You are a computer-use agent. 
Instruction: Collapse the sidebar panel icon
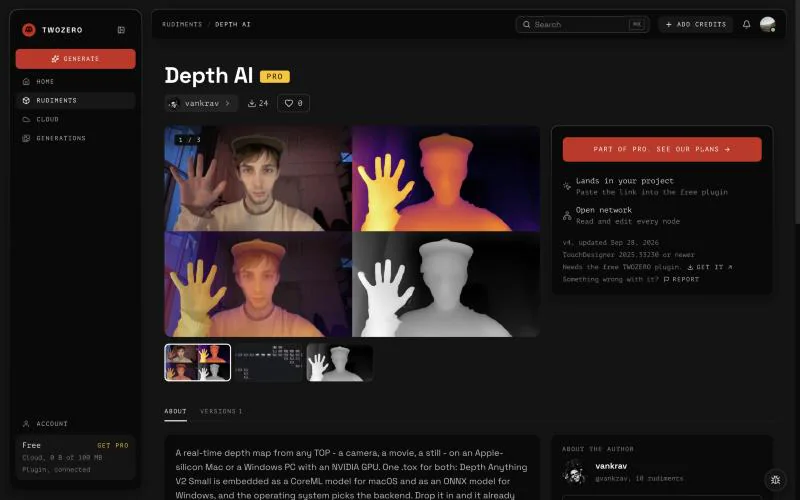pyautogui.click(x=121, y=30)
